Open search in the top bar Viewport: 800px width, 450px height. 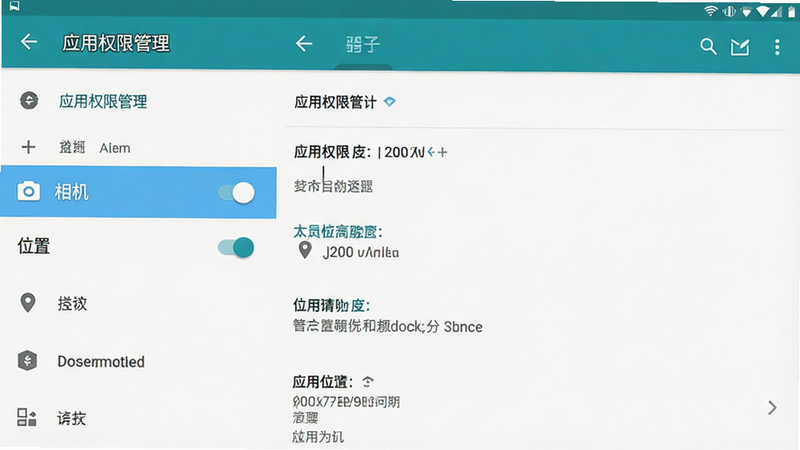(708, 46)
